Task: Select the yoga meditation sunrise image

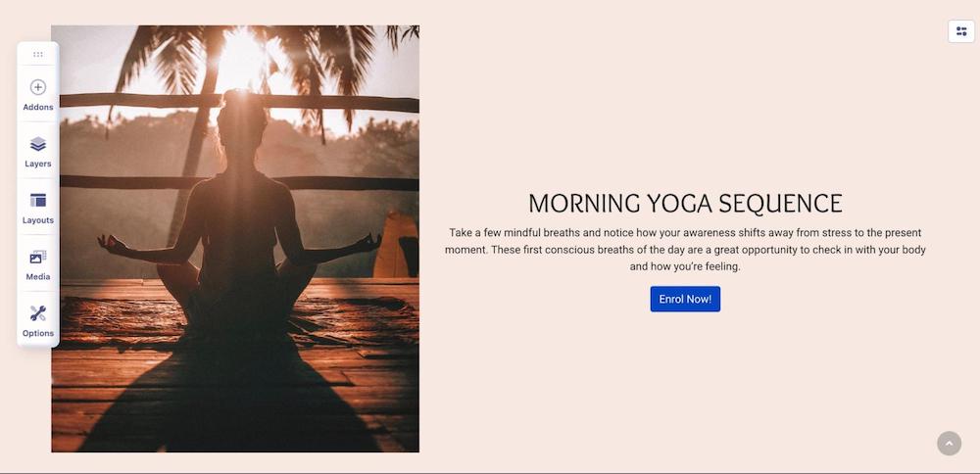Action: point(235,239)
